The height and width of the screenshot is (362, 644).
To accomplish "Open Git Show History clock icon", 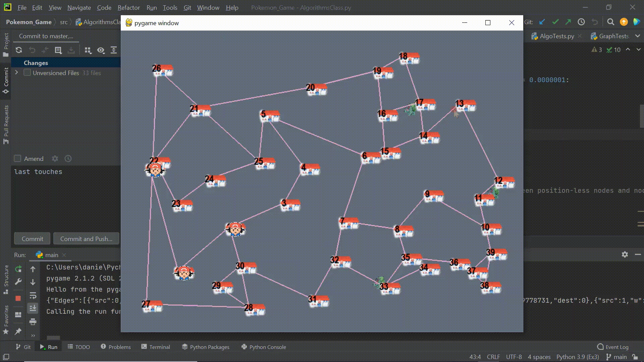I will coord(581,22).
